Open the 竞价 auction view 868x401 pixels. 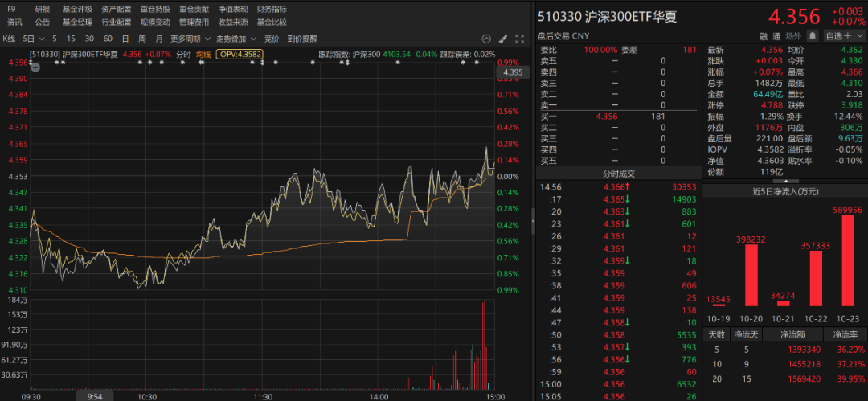(272, 39)
